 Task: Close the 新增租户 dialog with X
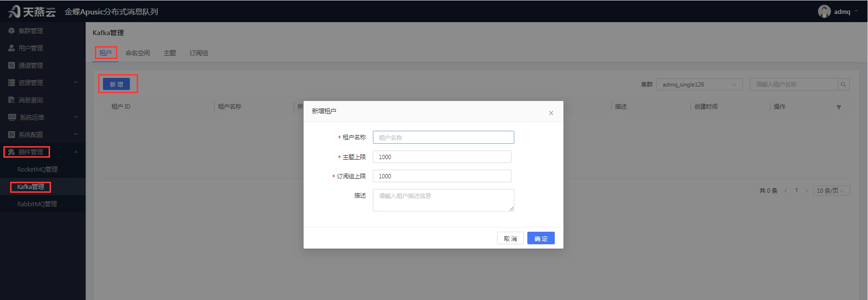tap(551, 113)
